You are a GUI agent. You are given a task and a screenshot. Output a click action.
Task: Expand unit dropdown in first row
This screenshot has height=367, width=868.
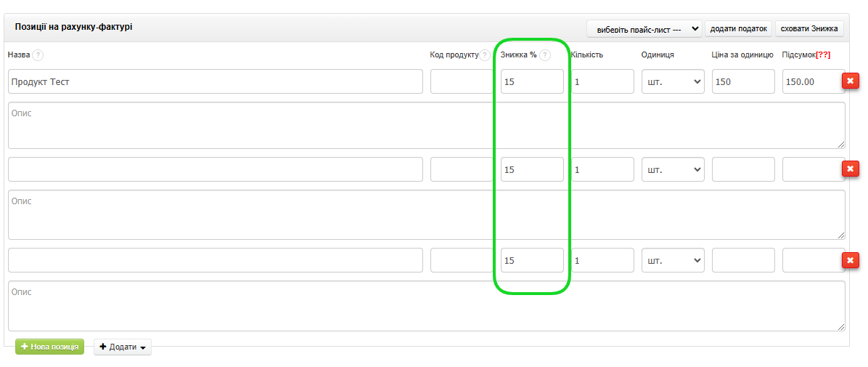tap(673, 81)
